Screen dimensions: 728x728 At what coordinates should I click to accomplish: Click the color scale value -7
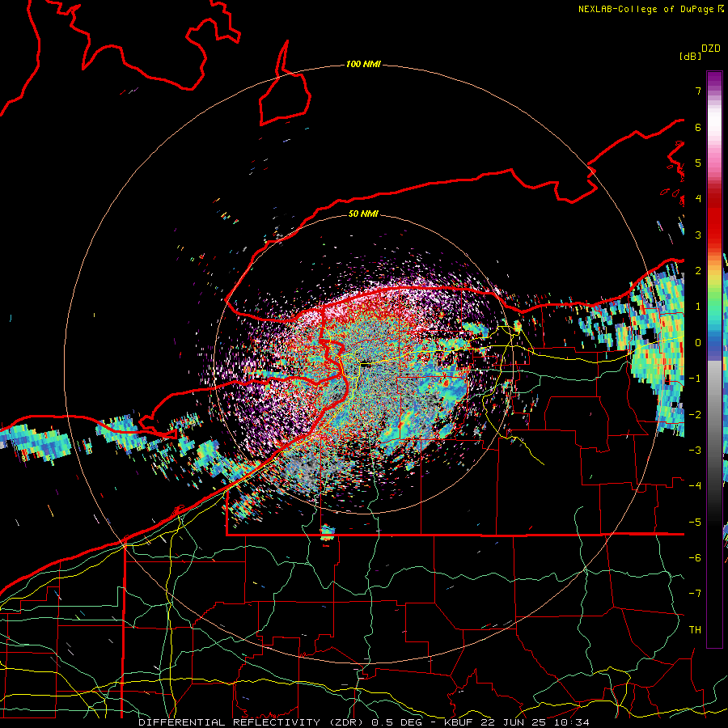695,594
